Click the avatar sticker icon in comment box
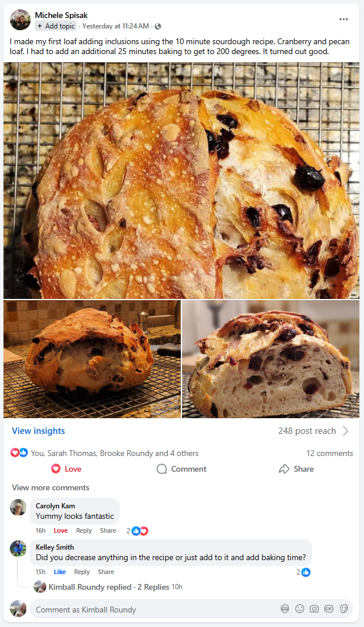The image size is (364, 627). point(285,608)
